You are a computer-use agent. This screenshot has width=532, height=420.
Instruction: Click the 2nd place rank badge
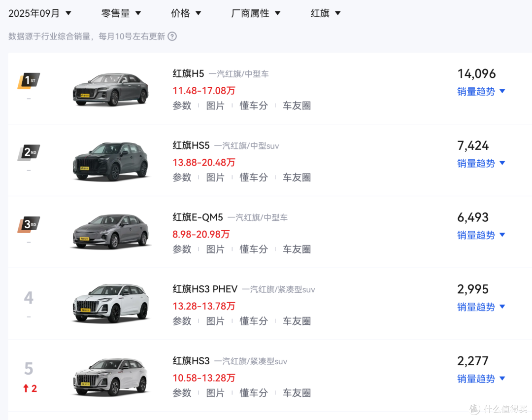click(x=29, y=152)
